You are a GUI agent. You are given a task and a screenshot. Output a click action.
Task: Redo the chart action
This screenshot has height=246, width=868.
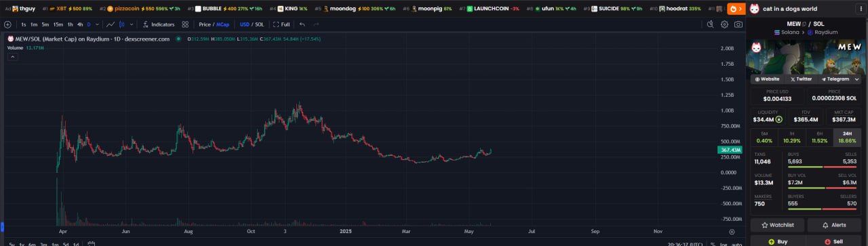[316, 24]
